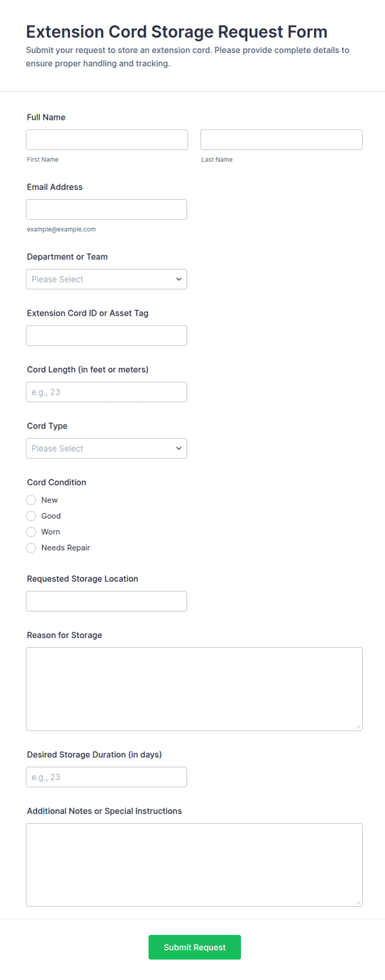Image resolution: width=385 pixels, height=980 pixels.
Task: Click the Requested Storage Location field
Action: point(106,601)
